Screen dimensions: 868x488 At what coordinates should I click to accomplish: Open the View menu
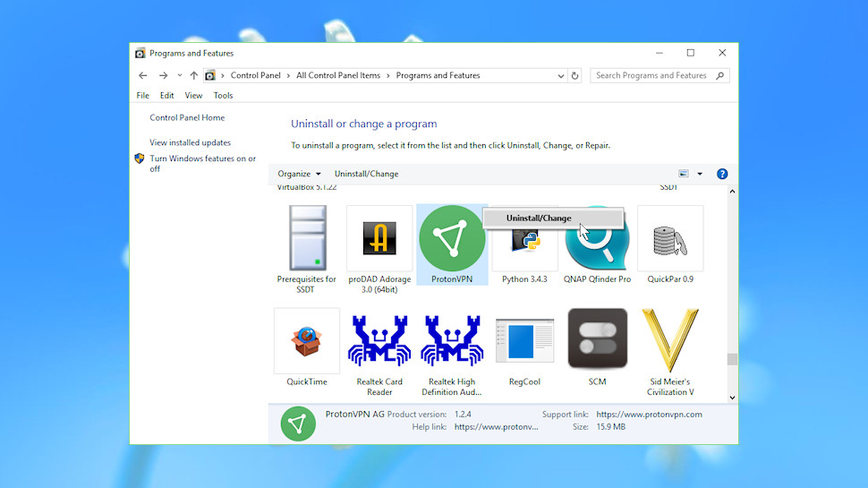tap(193, 95)
